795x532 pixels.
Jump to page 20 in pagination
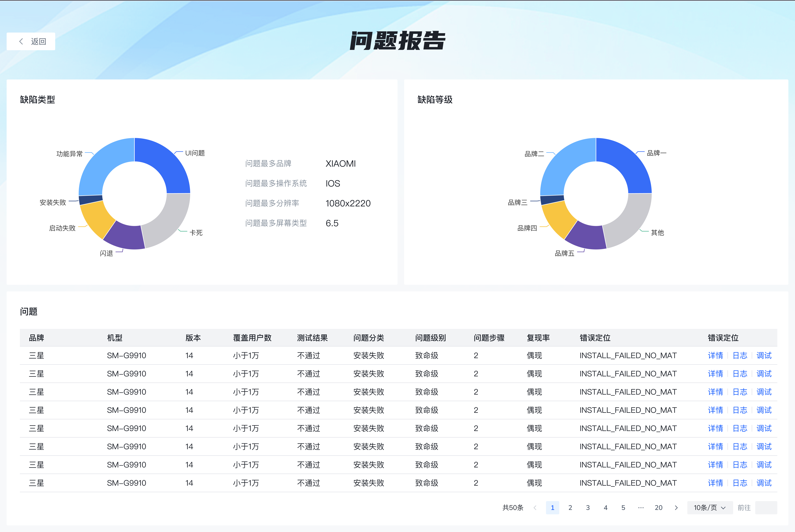coord(658,508)
